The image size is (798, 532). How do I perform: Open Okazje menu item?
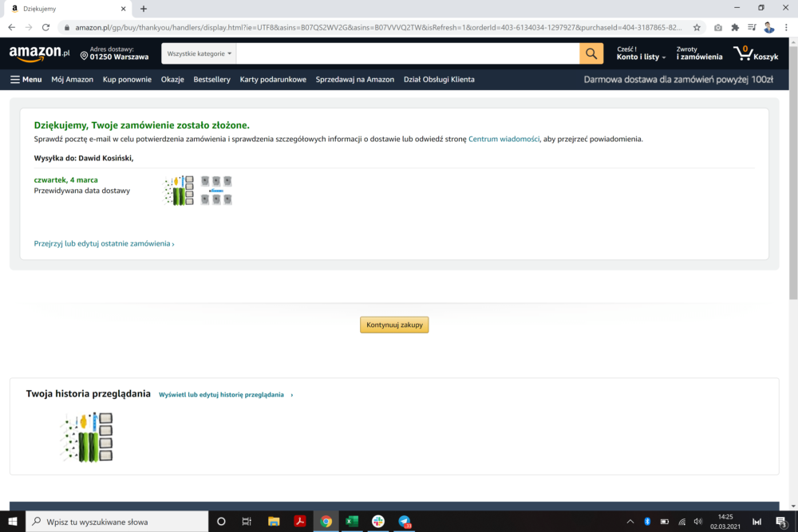[172, 79]
